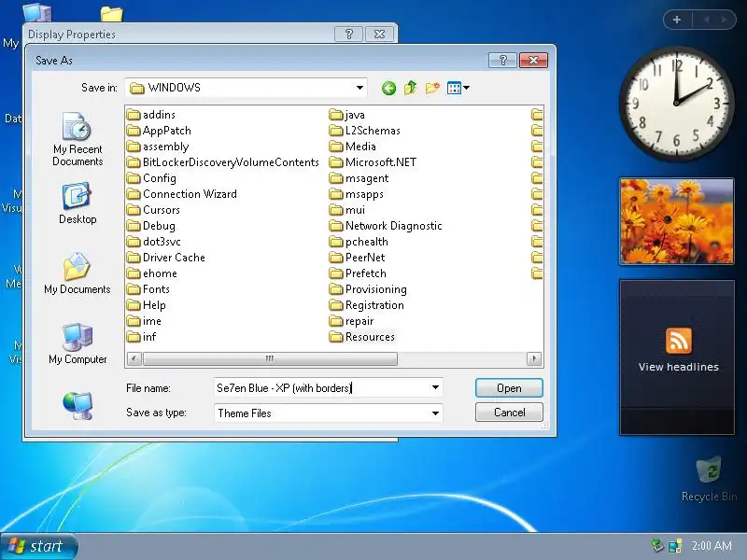Select the repair folder
The image size is (747, 560).
click(x=352, y=321)
